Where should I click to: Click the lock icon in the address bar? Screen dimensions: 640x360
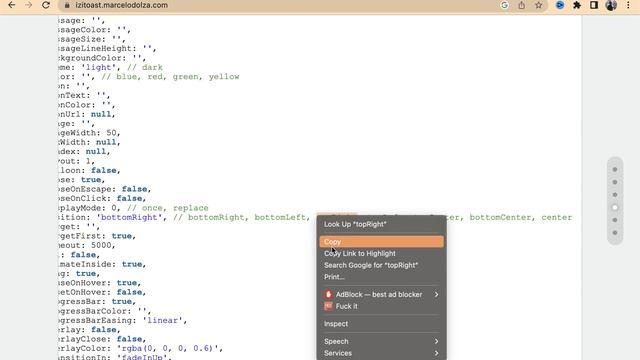[67, 5]
